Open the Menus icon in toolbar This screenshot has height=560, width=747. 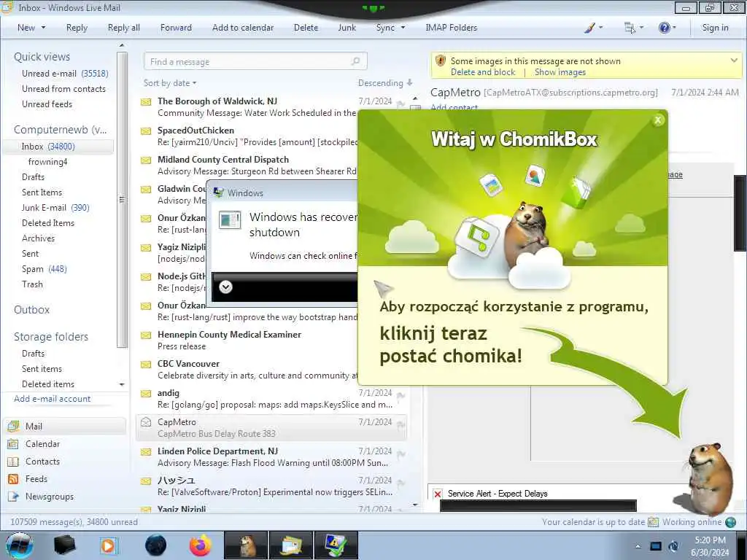coord(634,28)
